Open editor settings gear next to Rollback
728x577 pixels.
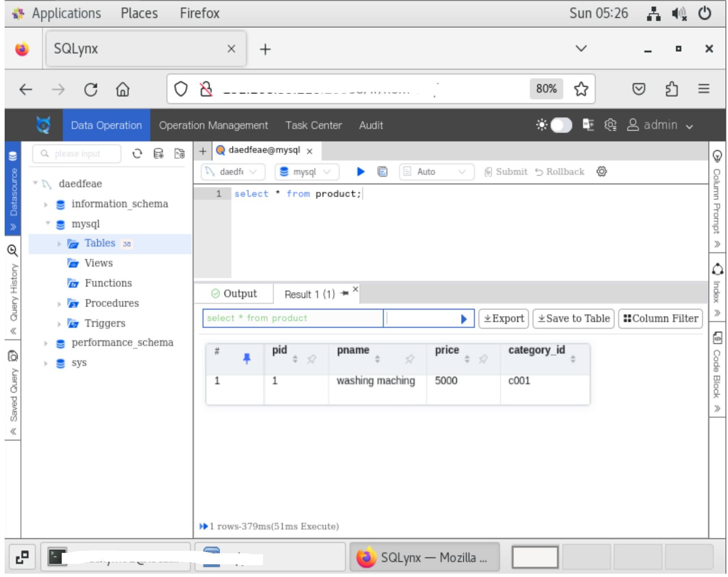click(602, 171)
